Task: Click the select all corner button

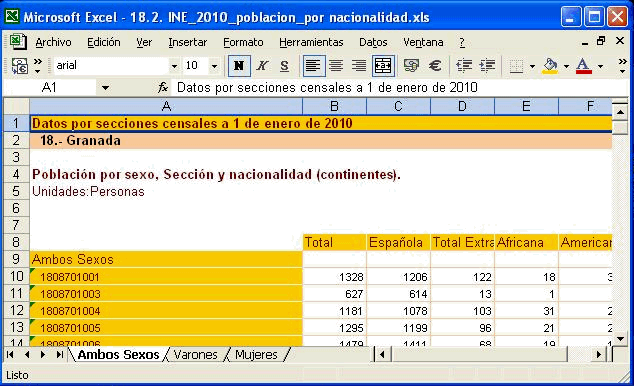Action: (16, 106)
